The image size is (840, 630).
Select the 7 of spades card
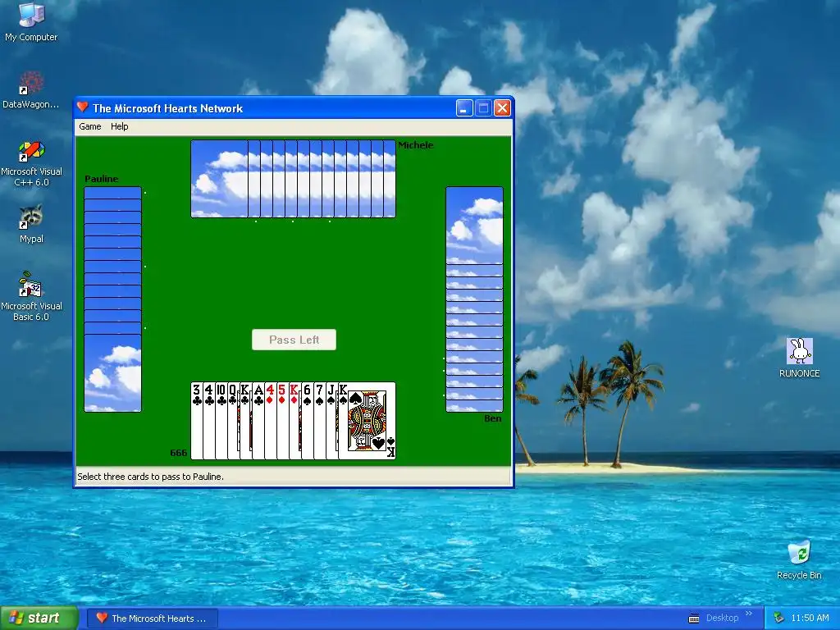coord(320,421)
